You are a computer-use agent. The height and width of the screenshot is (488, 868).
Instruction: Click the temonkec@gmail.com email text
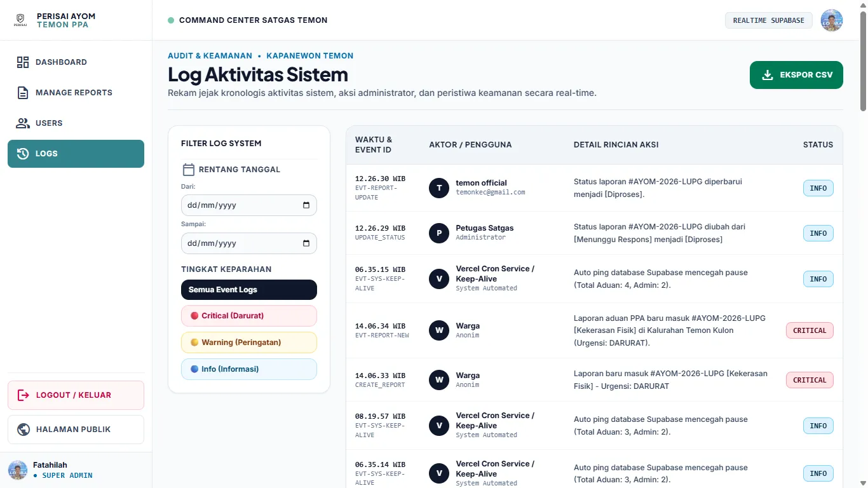(491, 192)
